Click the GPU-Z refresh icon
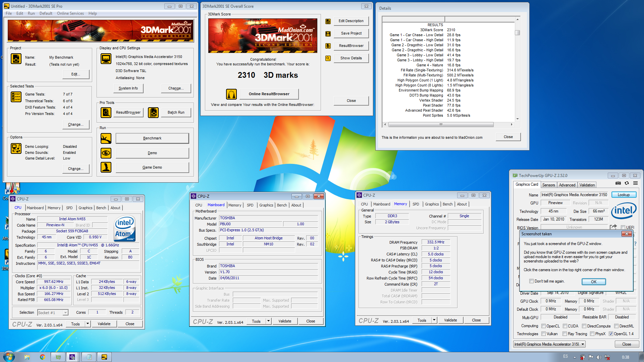 coord(627,183)
